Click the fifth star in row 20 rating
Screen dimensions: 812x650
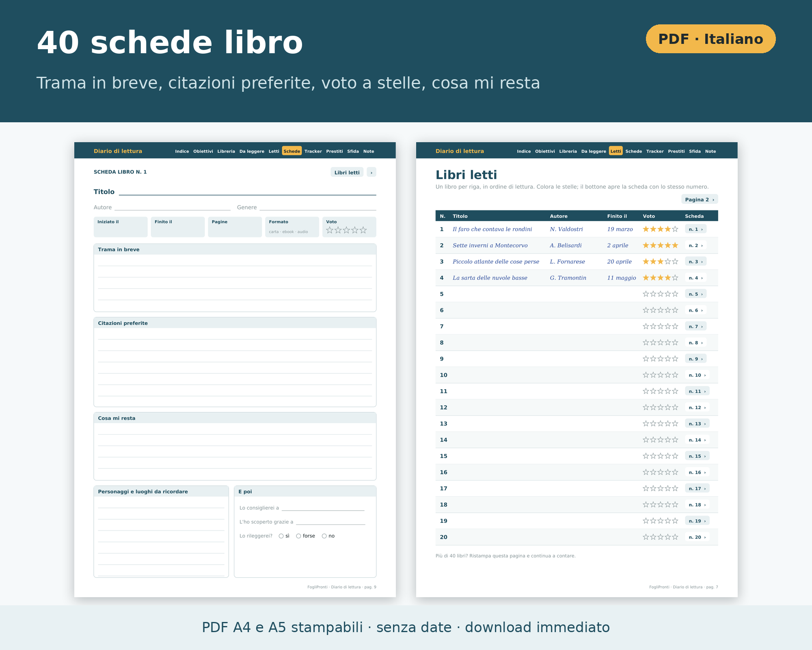[675, 537]
